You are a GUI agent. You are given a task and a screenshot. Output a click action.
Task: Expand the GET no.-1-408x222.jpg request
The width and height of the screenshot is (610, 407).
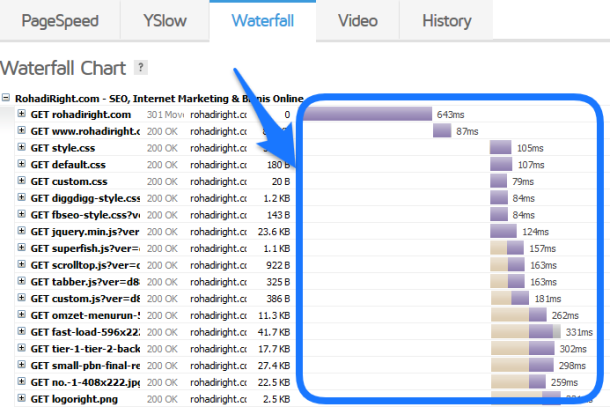(x=21, y=381)
